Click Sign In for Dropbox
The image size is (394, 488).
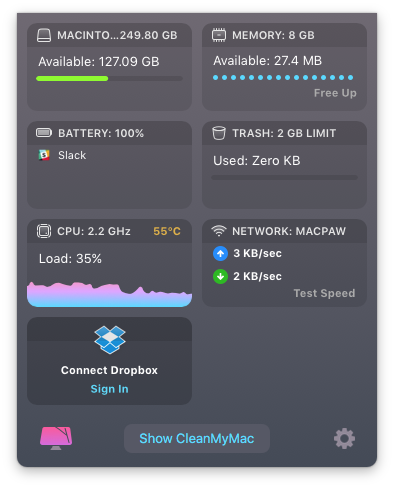pos(109,389)
